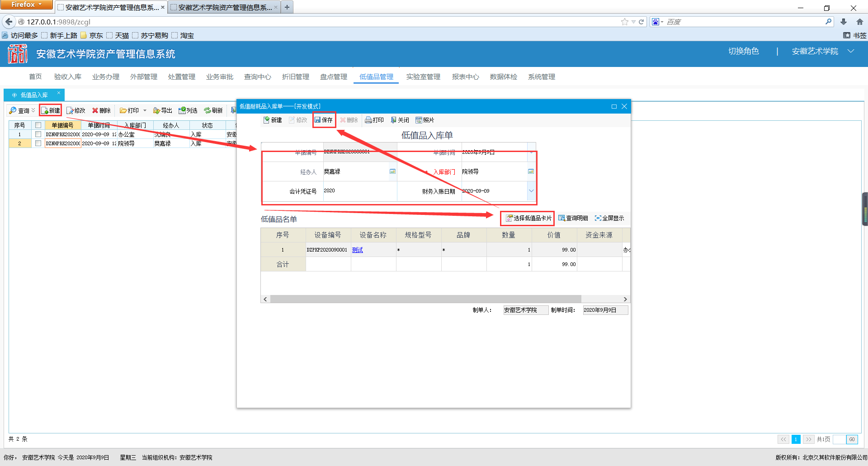
Task: Open the 打印 dropdown arrow in main toolbar
Action: [145, 110]
